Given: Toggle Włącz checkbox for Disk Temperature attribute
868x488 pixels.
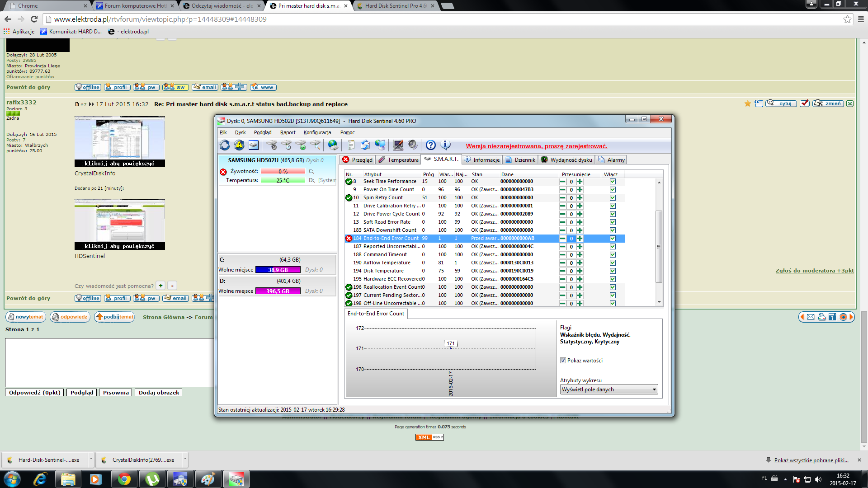Looking at the screenshot, I should click(x=613, y=271).
